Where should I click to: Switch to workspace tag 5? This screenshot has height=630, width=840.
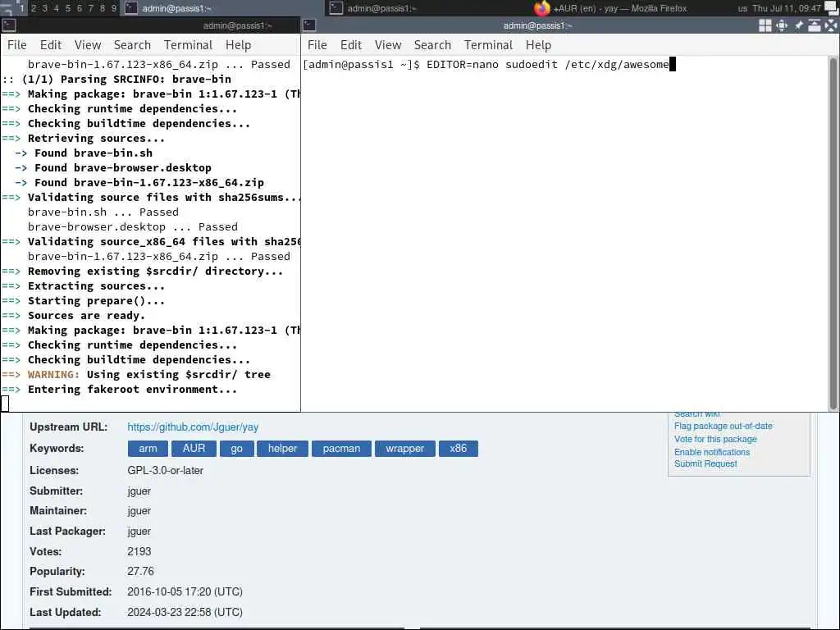coord(68,8)
